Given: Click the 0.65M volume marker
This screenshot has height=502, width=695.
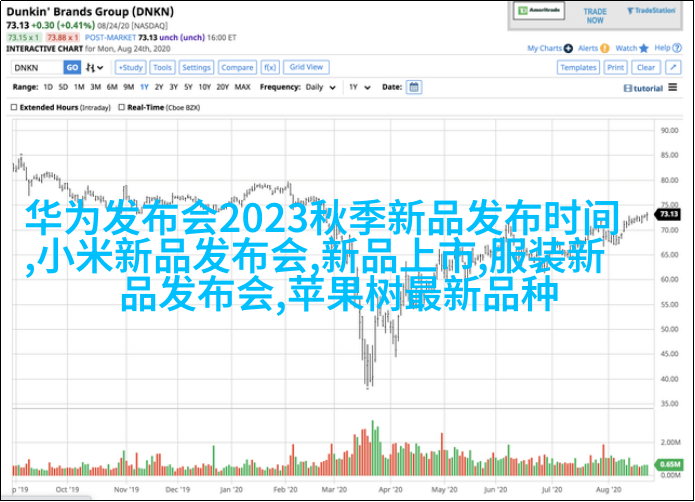Looking at the screenshot, I should click(x=669, y=464).
